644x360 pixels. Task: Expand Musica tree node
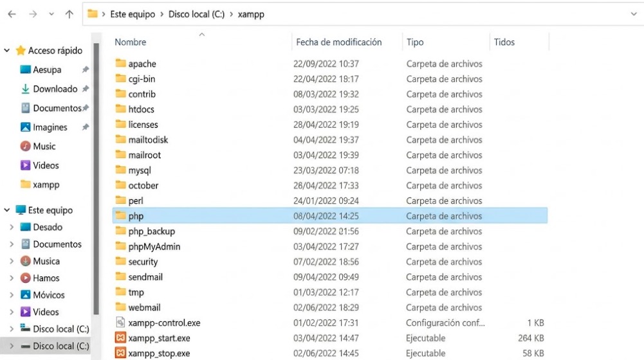pyautogui.click(x=12, y=261)
